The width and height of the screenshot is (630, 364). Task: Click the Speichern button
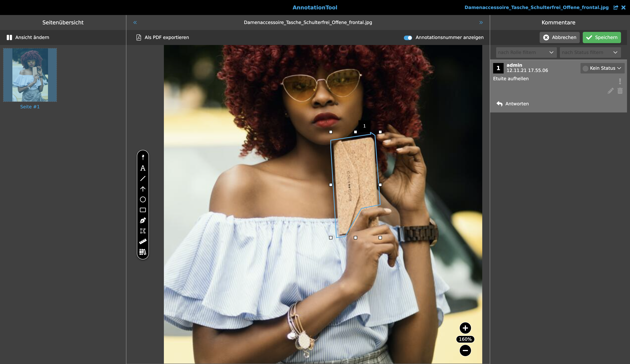(601, 37)
